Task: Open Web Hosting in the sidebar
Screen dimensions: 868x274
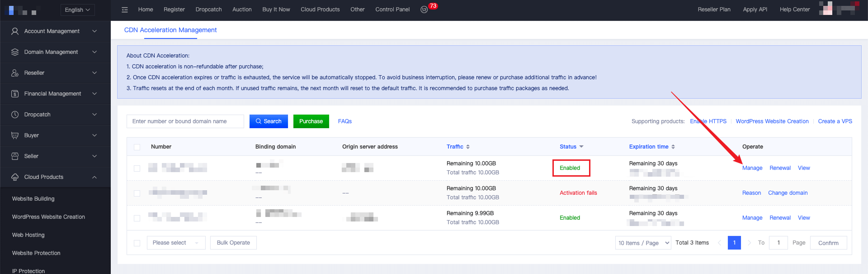Action: click(28, 235)
